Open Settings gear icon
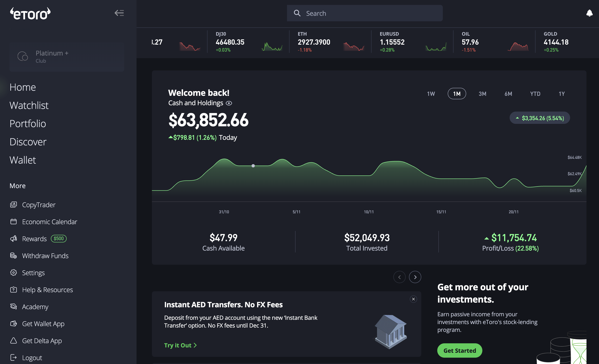 [14, 272]
